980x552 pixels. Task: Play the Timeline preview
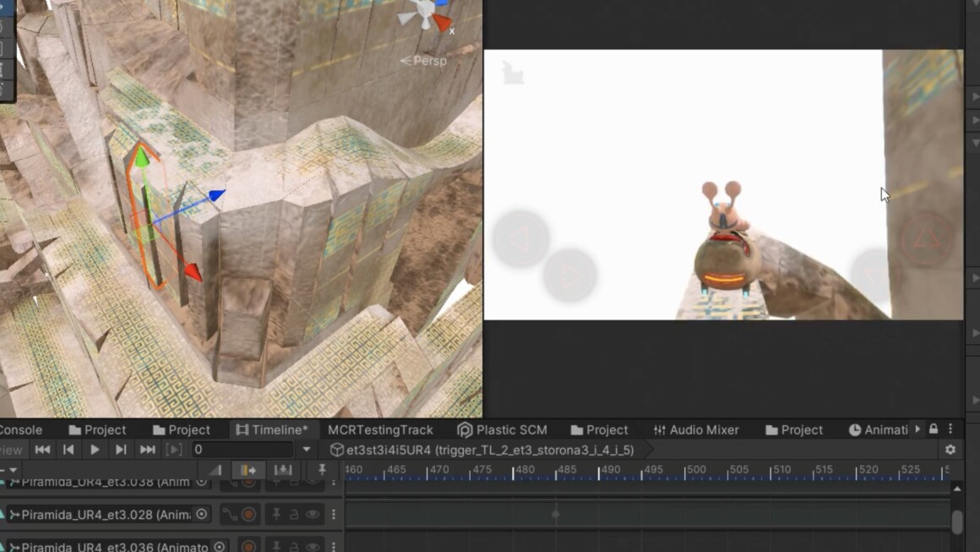[x=95, y=450]
